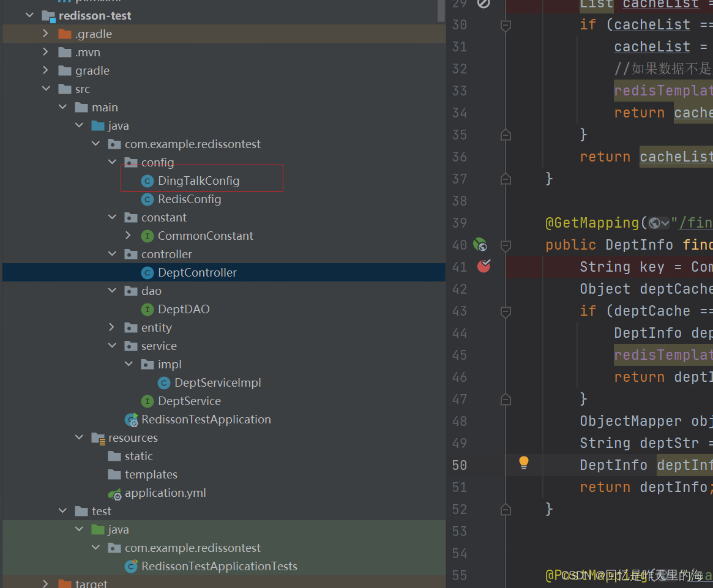Click the project tree vertical scrollbar

tap(441, 11)
